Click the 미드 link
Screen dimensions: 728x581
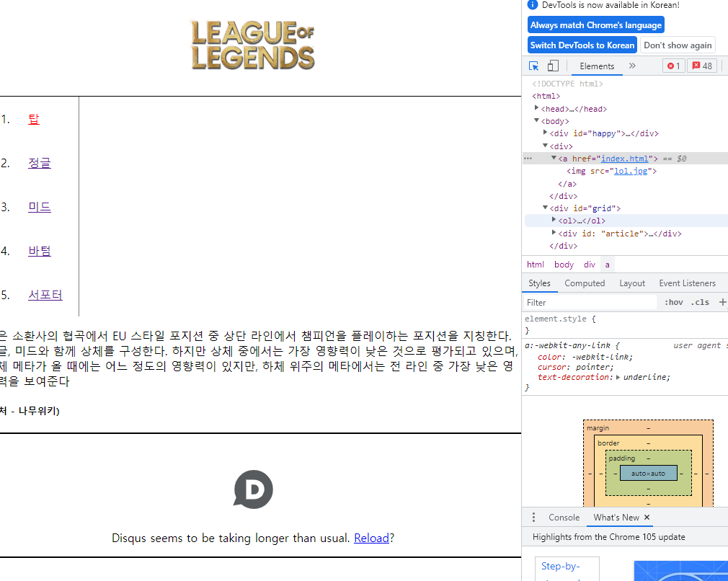point(40,207)
